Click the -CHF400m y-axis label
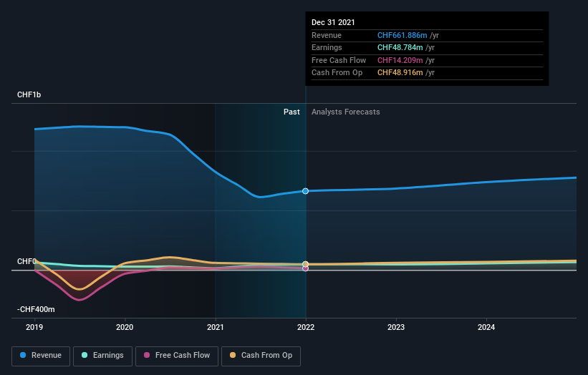The height and width of the screenshot is (375, 588). [36, 309]
